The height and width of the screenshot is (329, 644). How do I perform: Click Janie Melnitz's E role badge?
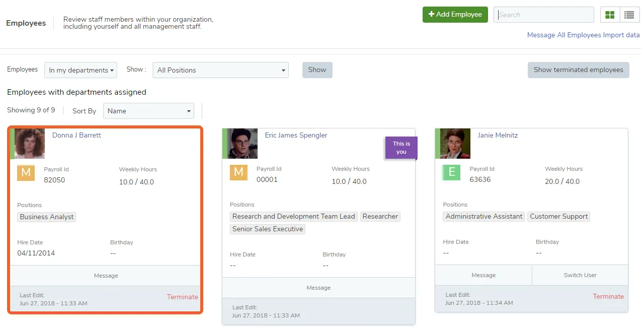coord(451,172)
